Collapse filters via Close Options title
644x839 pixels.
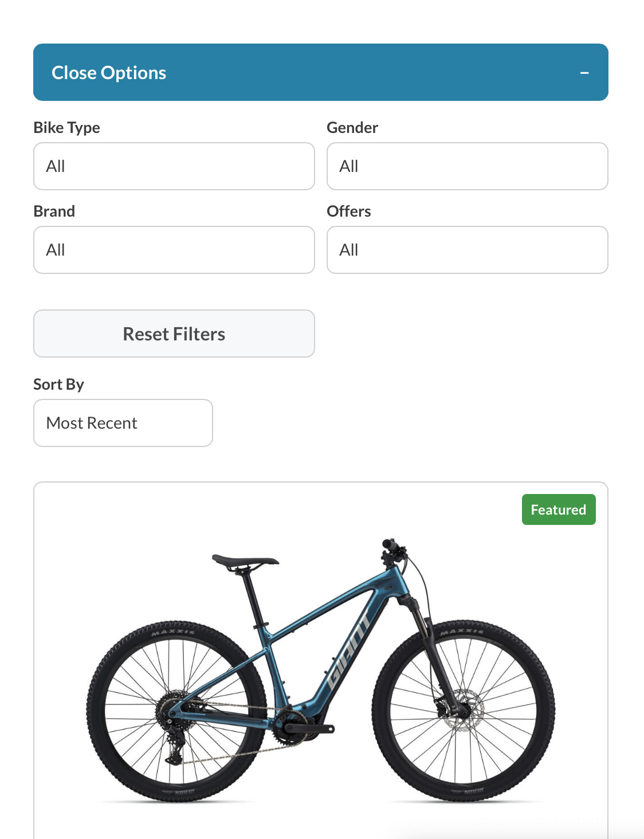[109, 73]
